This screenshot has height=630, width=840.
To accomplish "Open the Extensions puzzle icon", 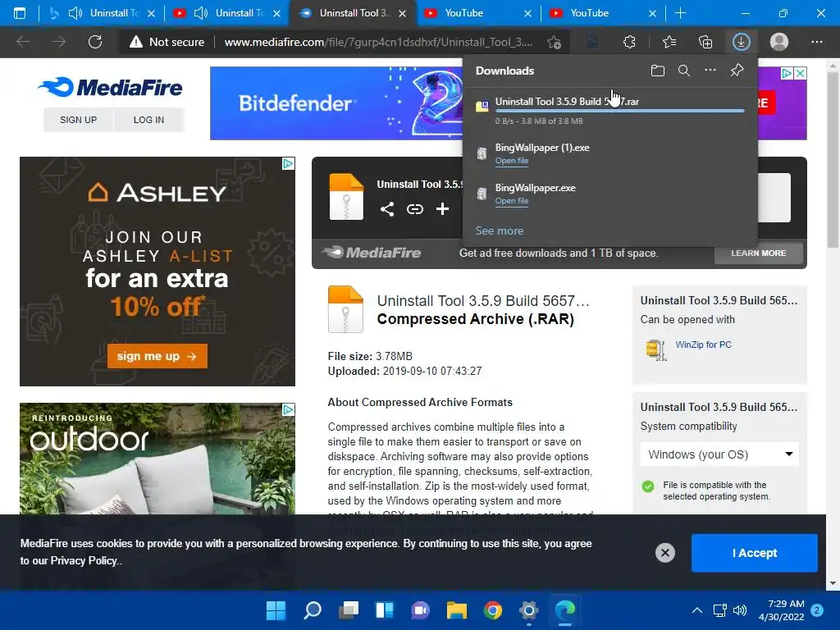I will 629,42.
